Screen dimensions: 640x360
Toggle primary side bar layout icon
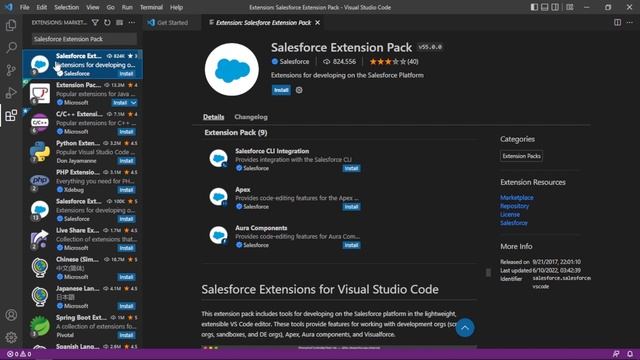534,7
